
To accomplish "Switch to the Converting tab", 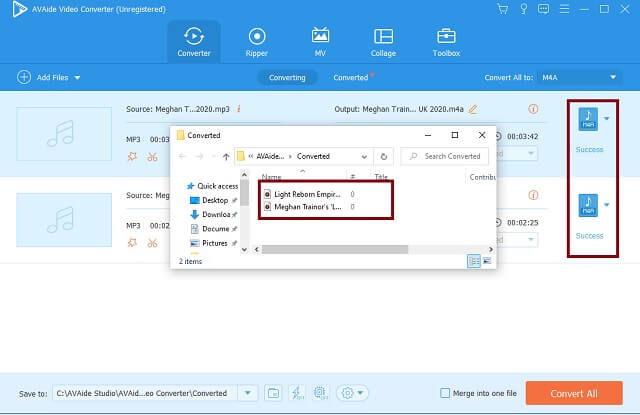I will (287, 78).
